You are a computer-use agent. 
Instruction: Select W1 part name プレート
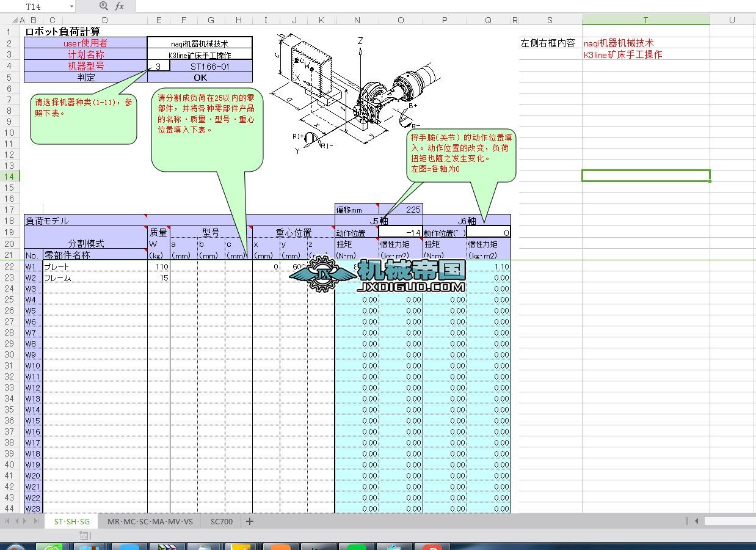pos(95,266)
